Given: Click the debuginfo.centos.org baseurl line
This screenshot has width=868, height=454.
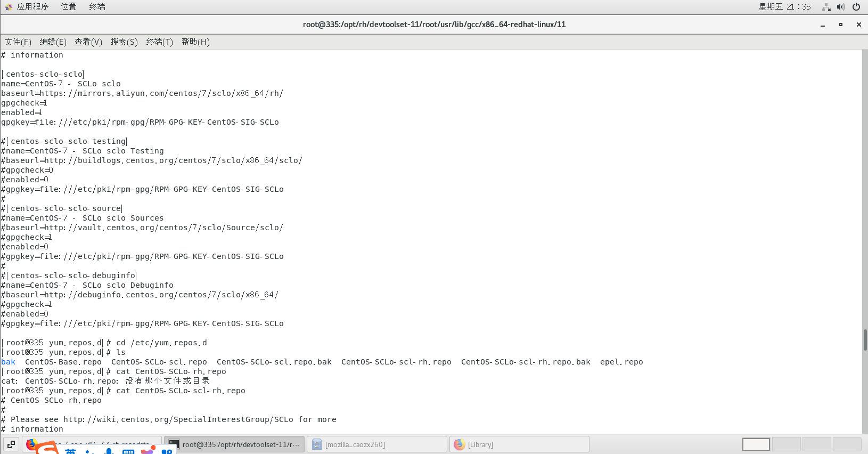Looking at the screenshot, I should coord(140,295).
